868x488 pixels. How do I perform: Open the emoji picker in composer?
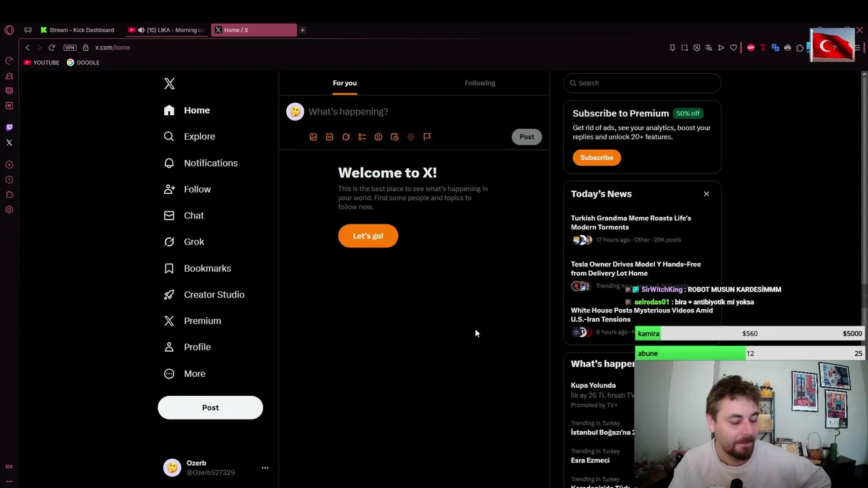[378, 137]
